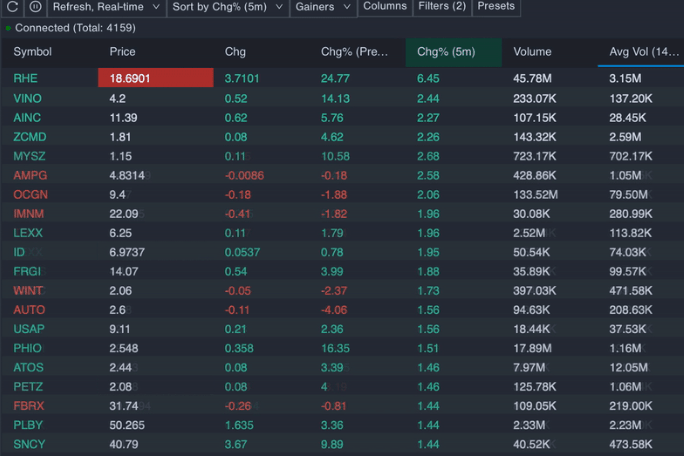The image size is (684, 457).
Task: Click FBRX price 31.74
Action: click(x=123, y=406)
